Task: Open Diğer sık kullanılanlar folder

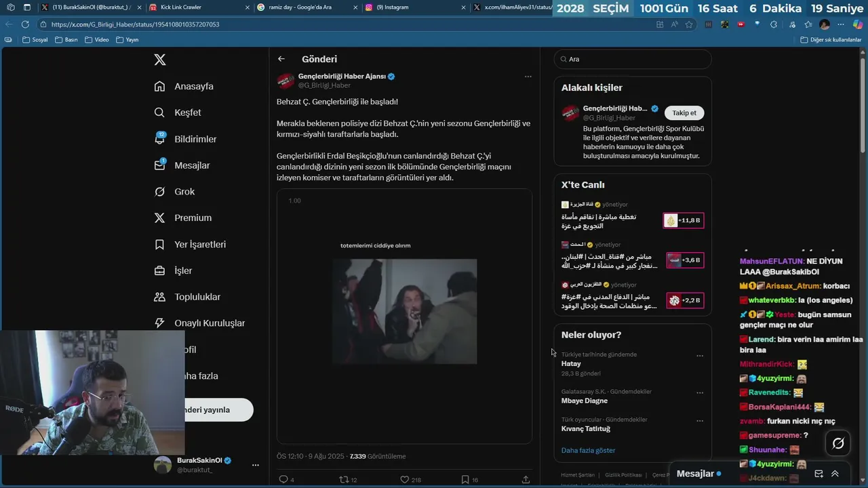Action: [x=831, y=40]
